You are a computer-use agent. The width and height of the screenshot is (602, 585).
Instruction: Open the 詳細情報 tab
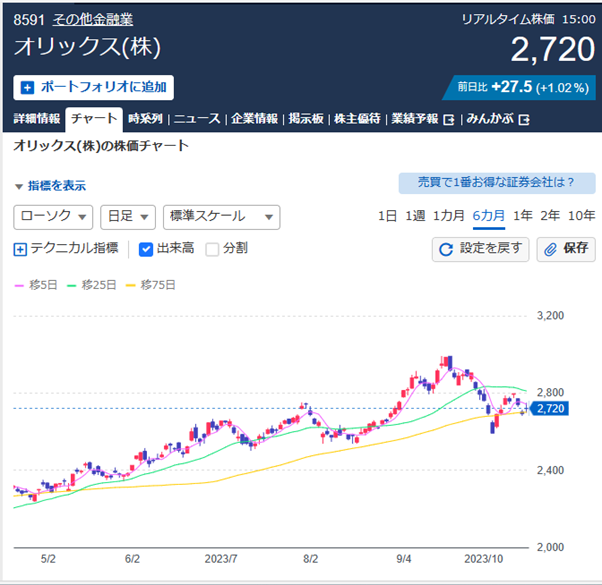coord(37,119)
